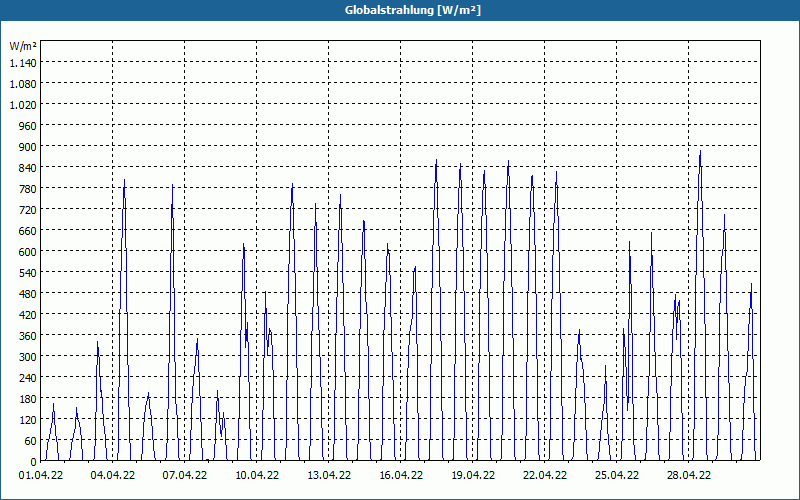Click the 1.140 y-axis value label
This screenshot has width=800, height=500.
(23, 62)
